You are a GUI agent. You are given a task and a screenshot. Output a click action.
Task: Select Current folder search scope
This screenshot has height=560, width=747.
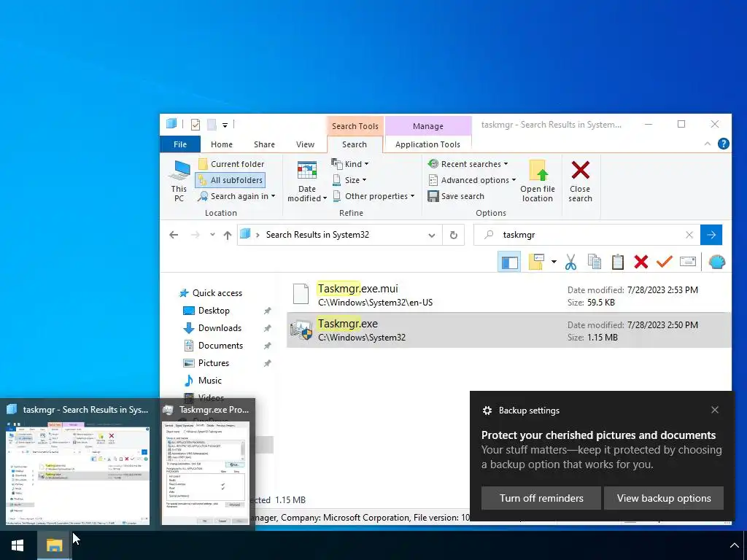pos(231,164)
